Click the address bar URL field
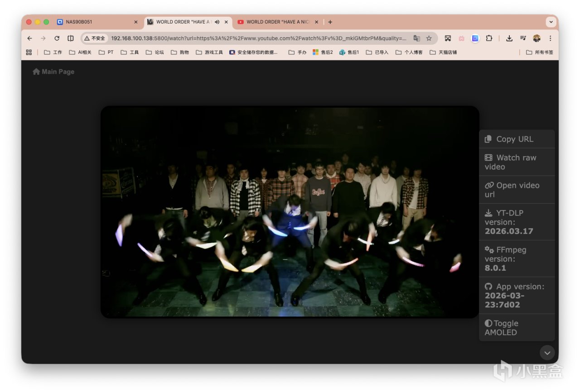 point(259,38)
